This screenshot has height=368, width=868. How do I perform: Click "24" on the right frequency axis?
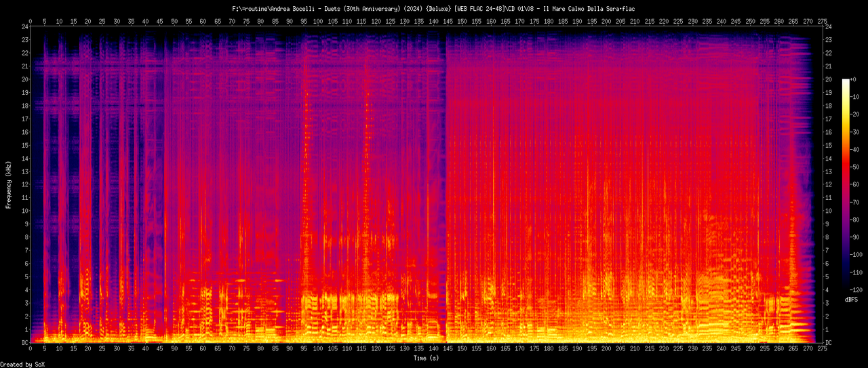(x=829, y=26)
